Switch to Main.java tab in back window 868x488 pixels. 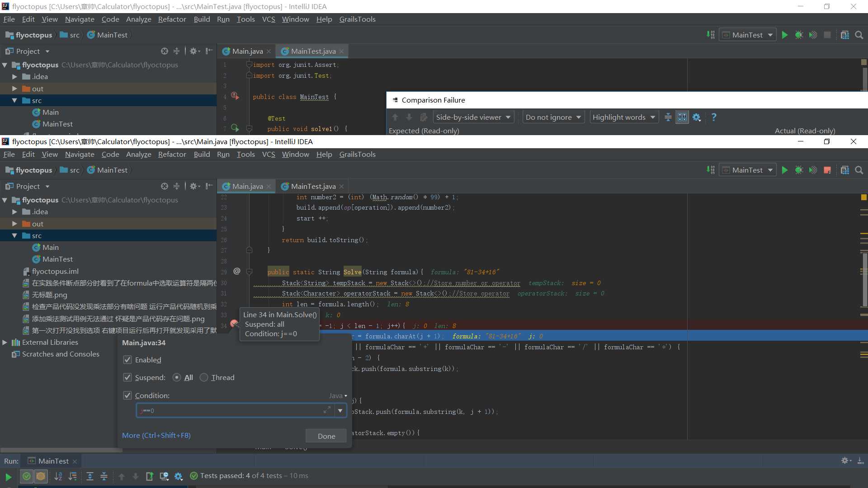pyautogui.click(x=247, y=51)
